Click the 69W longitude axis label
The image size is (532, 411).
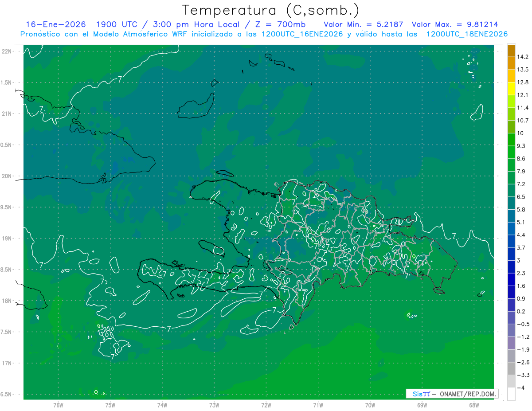[422, 405]
